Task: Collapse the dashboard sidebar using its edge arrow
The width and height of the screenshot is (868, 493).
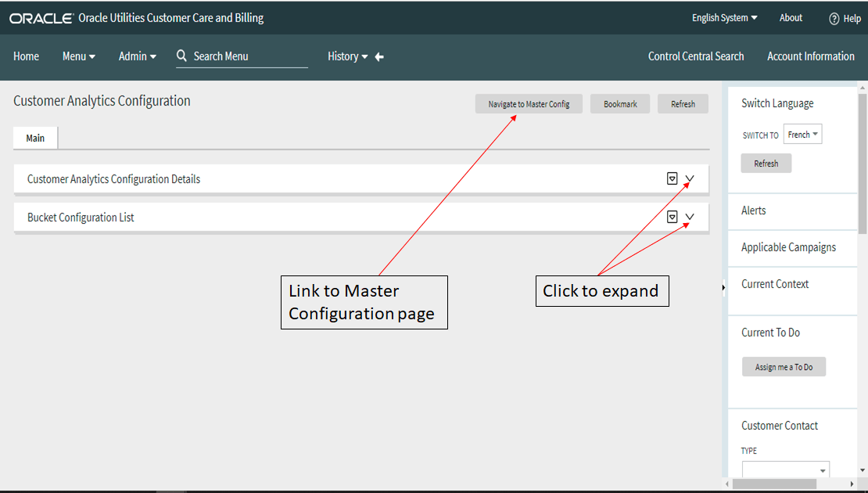Action: tap(723, 287)
